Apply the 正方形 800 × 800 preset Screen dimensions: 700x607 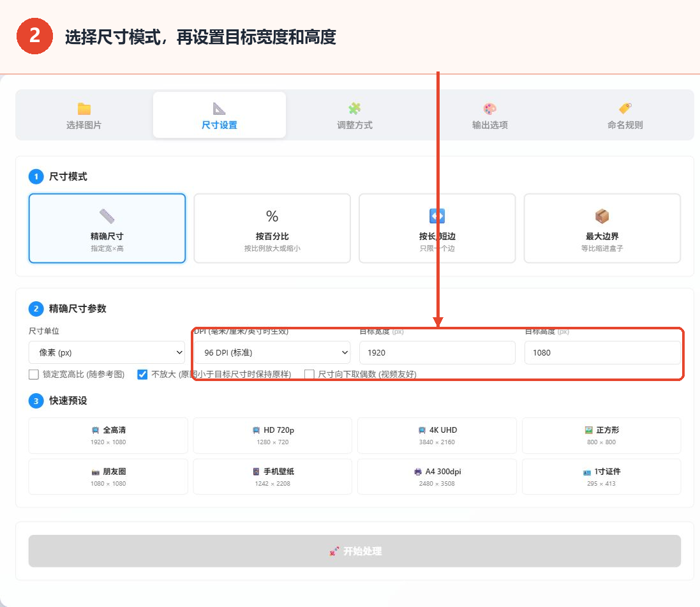601,435
